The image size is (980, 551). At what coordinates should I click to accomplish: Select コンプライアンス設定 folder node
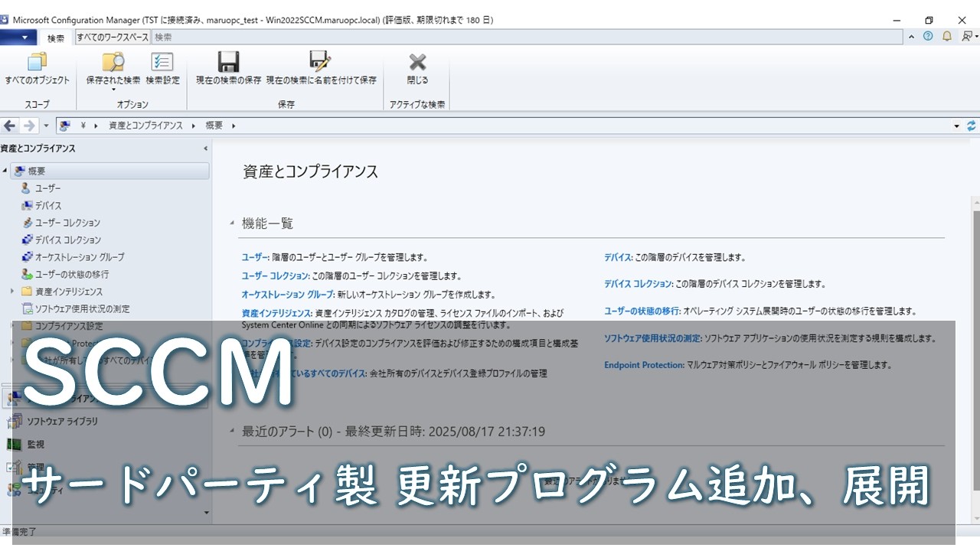[69, 326]
